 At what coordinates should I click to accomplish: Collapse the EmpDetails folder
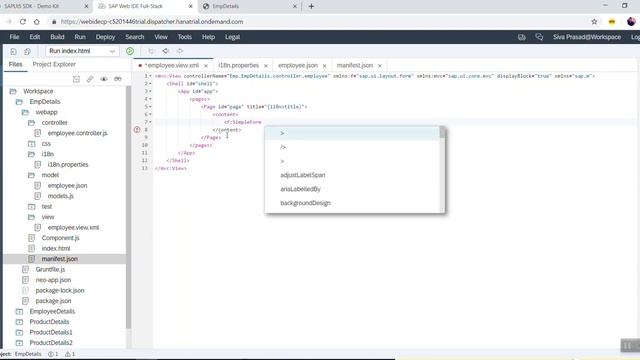(19, 102)
